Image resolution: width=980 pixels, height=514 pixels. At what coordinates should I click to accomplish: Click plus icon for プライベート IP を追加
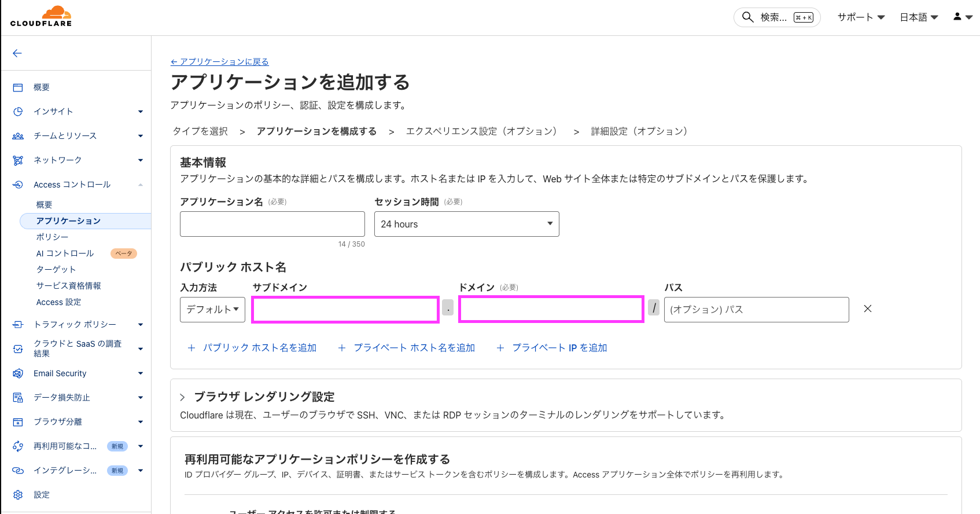coord(500,348)
